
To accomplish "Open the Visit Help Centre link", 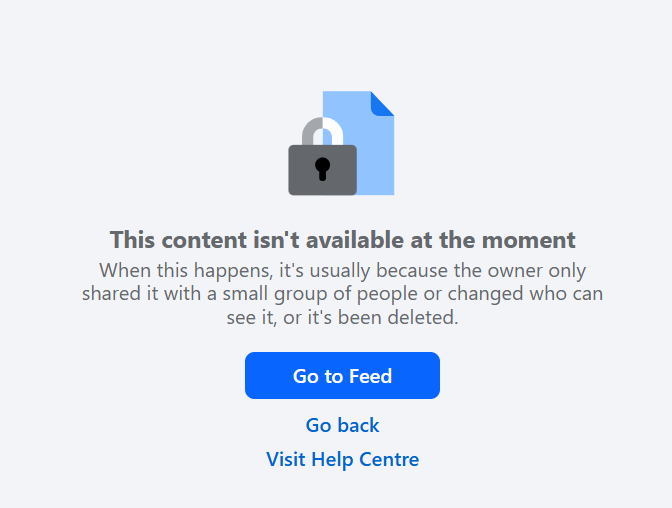I will tap(342, 460).
